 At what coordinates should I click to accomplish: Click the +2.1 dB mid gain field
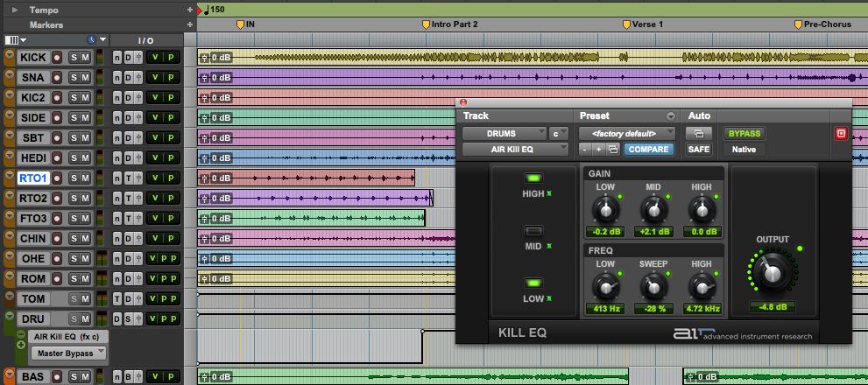coord(653,232)
